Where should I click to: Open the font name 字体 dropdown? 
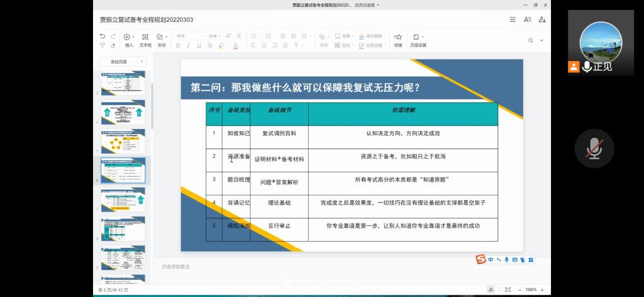click(x=189, y=36)
